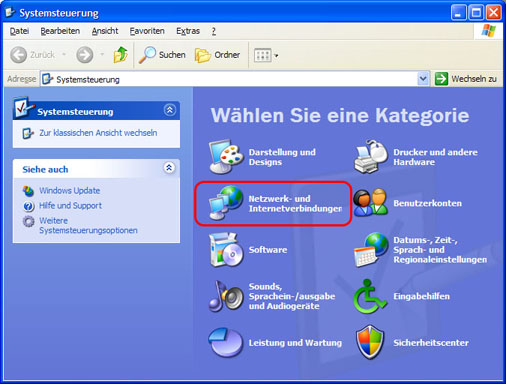The image size is (506, 384).
Task: Click the Sounds and Audiogeräte speaker icon
Action: 226,296
